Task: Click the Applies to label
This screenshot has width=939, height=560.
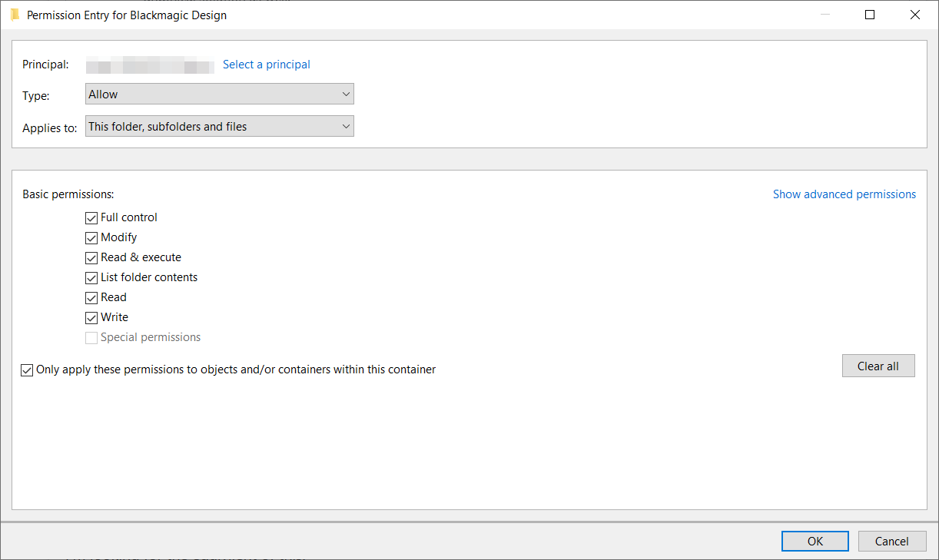Action: [50, 128]
